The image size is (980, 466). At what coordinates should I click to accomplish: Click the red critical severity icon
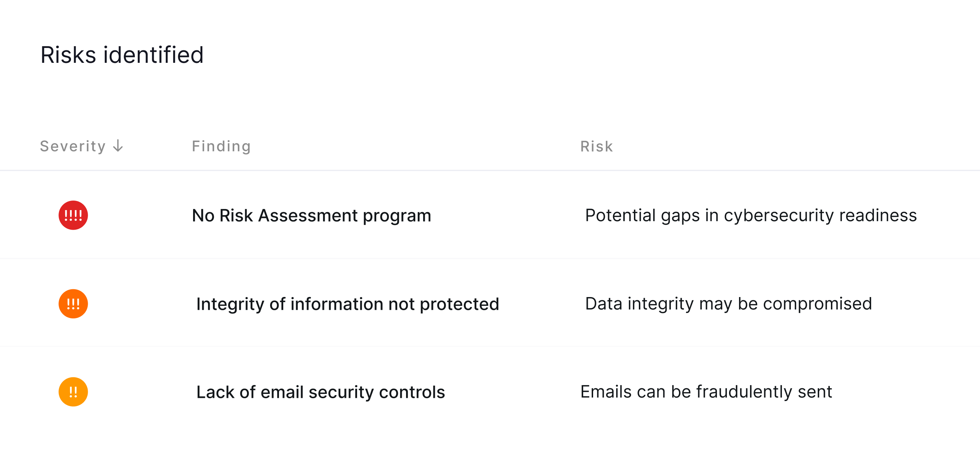point(73,215)
